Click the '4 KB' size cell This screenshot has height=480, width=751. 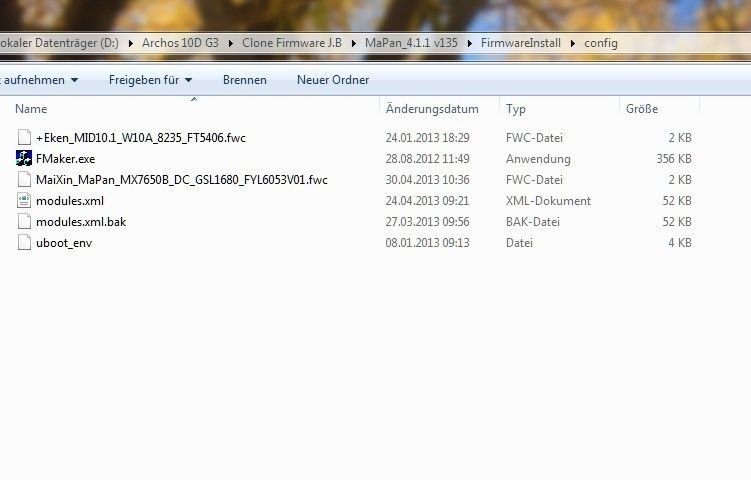click(680, 243)
